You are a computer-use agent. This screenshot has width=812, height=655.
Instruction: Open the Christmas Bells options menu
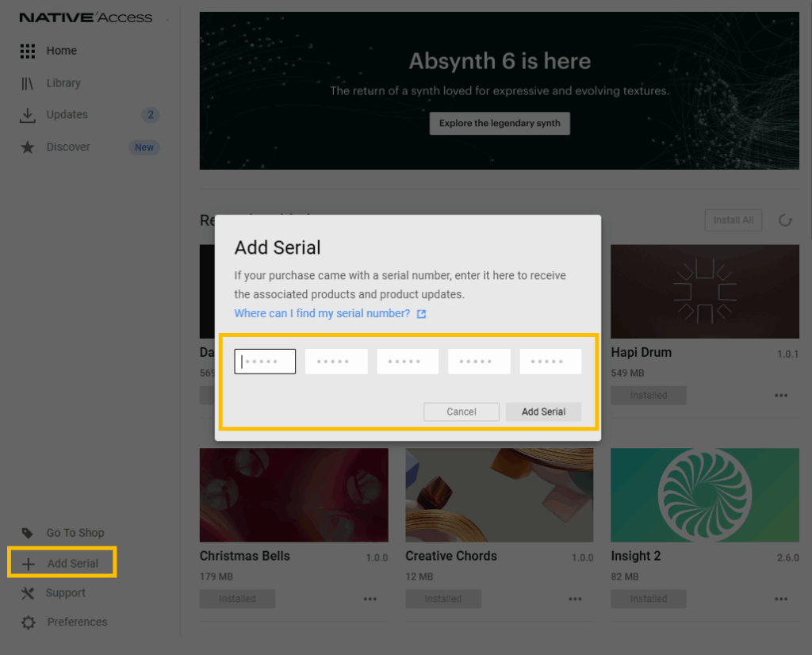tap(370, 599)
